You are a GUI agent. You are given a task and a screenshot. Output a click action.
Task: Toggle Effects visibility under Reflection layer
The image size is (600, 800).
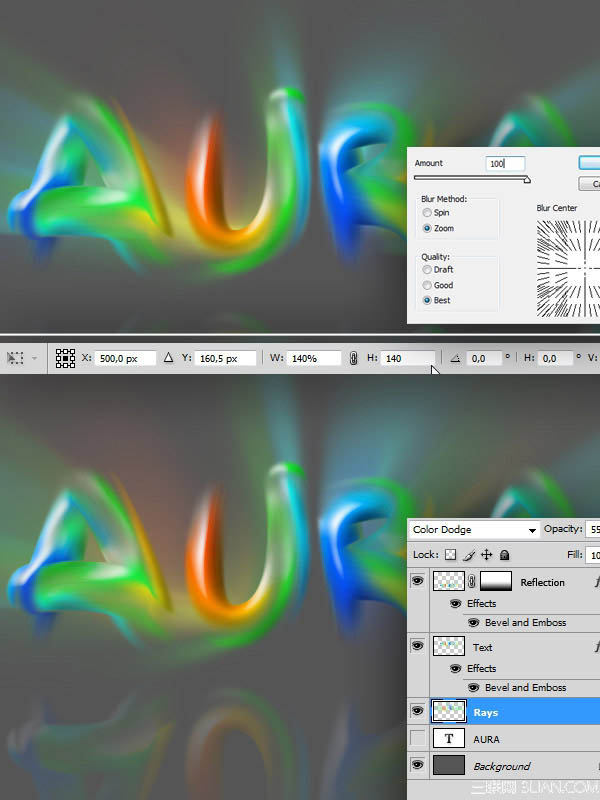tap(456, 604)
